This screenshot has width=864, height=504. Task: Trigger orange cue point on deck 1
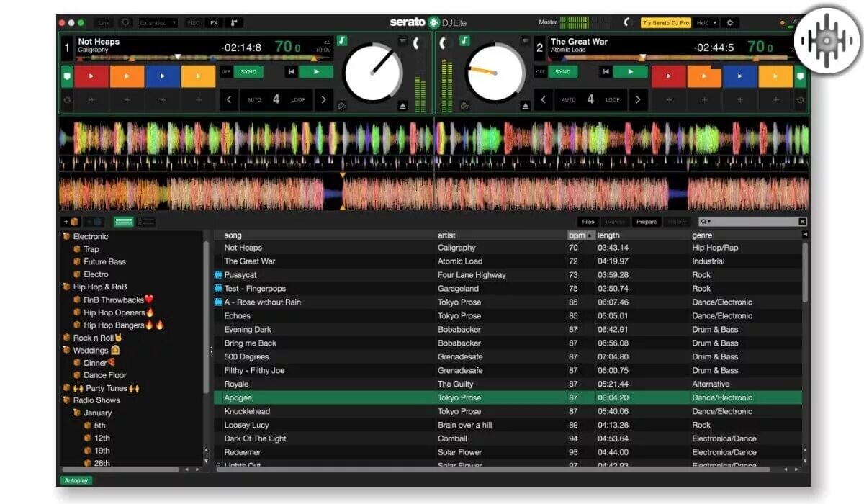click(x=127, y=76)
